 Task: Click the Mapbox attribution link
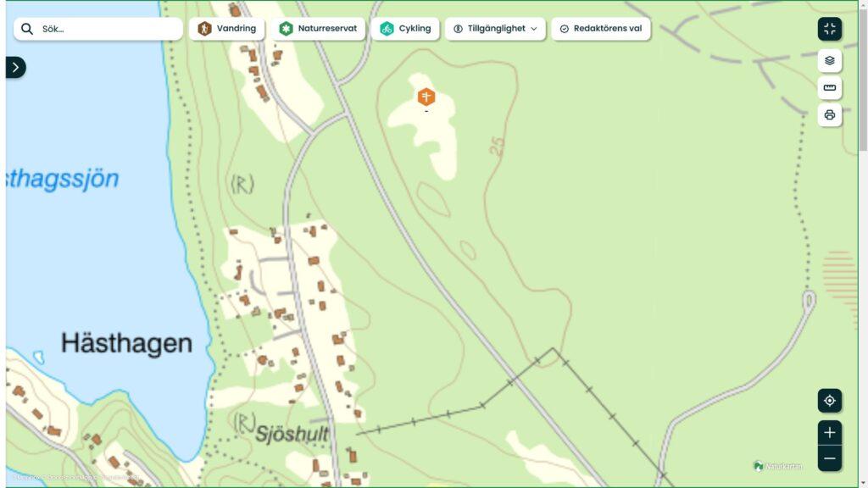(26, 477)
